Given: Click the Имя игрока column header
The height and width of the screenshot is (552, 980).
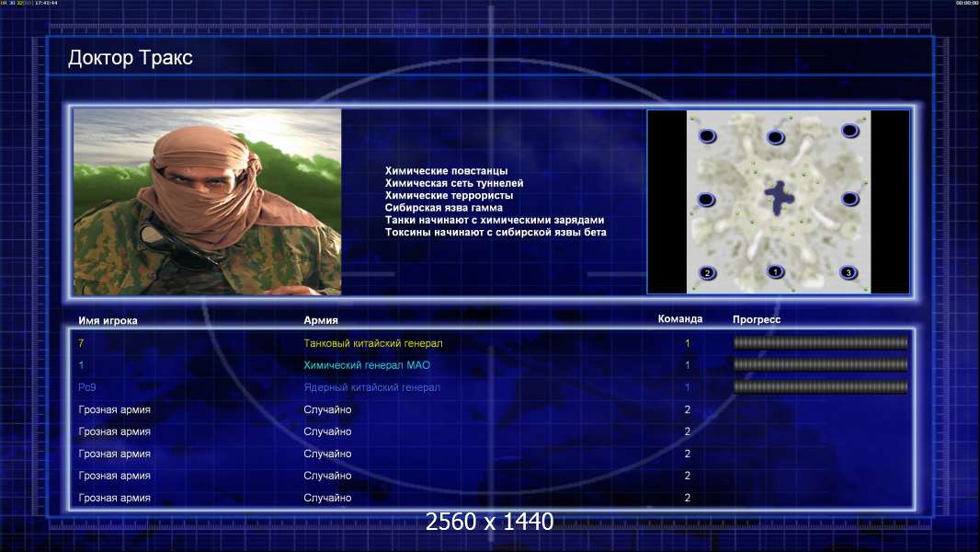Looking at the screenshot, I should click(x=108, y=320).
